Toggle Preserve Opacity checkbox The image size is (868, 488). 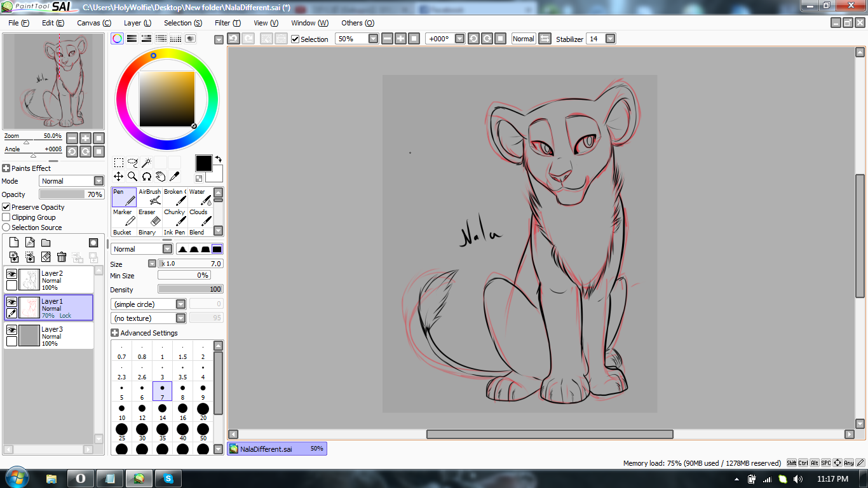[6, 207]
